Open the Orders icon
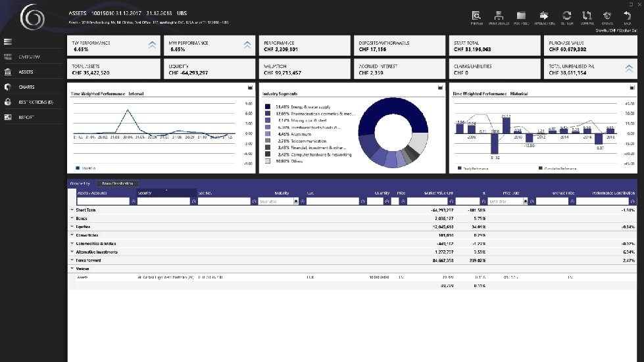Image resolution: width=644 pixels, height=362 pixels. (607, 17)
